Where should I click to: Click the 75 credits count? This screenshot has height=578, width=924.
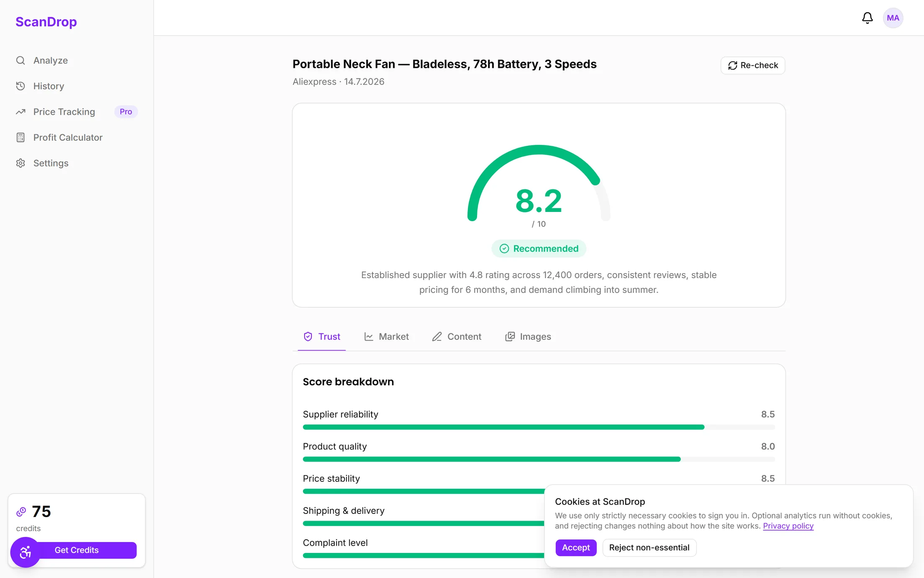click(x=41, y=512)
